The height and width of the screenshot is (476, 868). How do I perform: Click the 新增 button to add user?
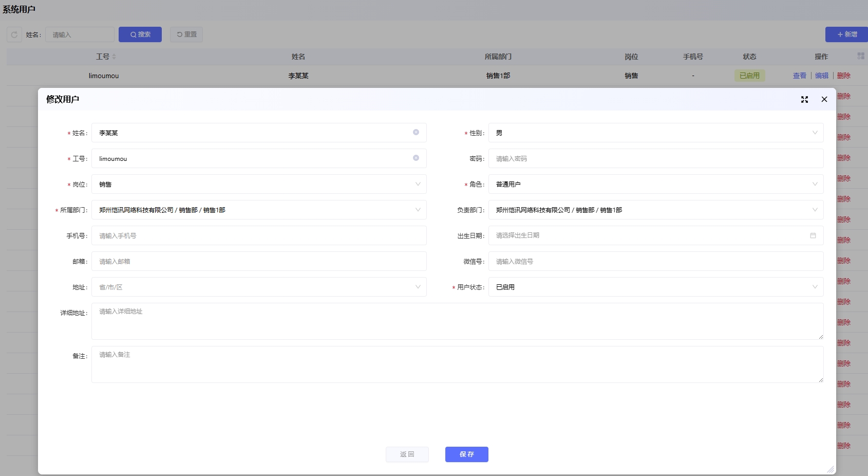tap(846, 34)
